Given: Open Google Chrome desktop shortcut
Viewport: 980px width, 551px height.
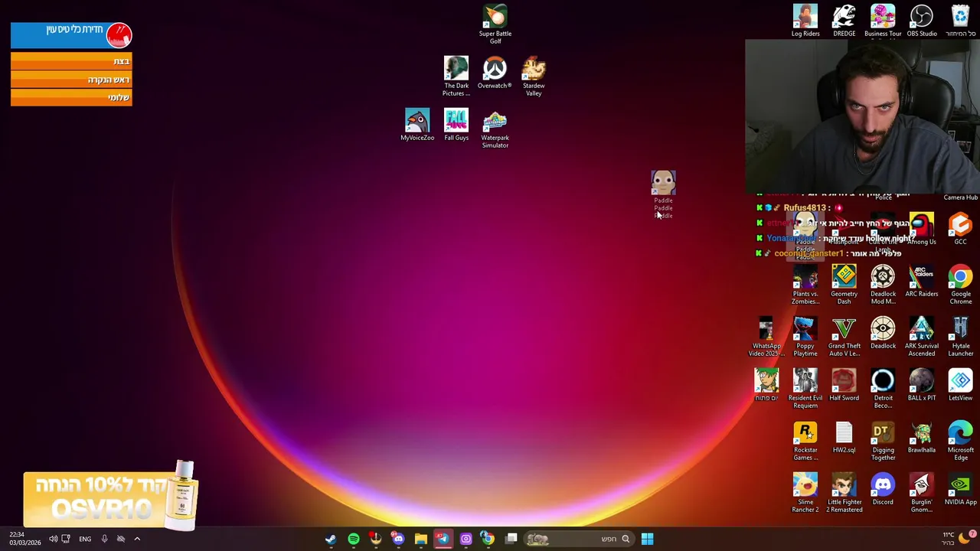Looking at the screenshot, I should click(960, 285).
